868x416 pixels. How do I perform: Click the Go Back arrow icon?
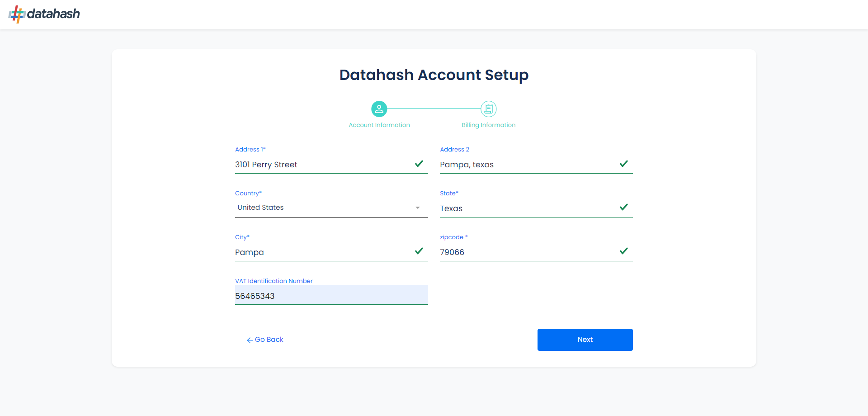pos(250,340)
